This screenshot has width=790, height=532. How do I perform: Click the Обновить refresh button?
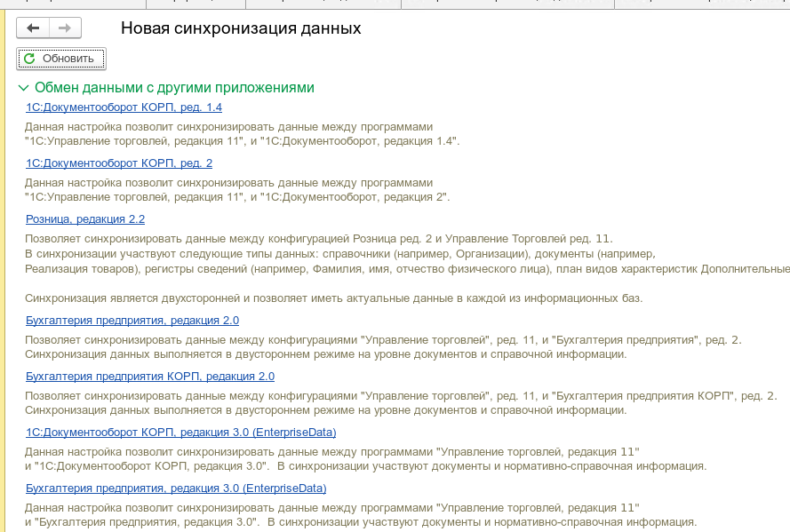click(x=61, y=59)
